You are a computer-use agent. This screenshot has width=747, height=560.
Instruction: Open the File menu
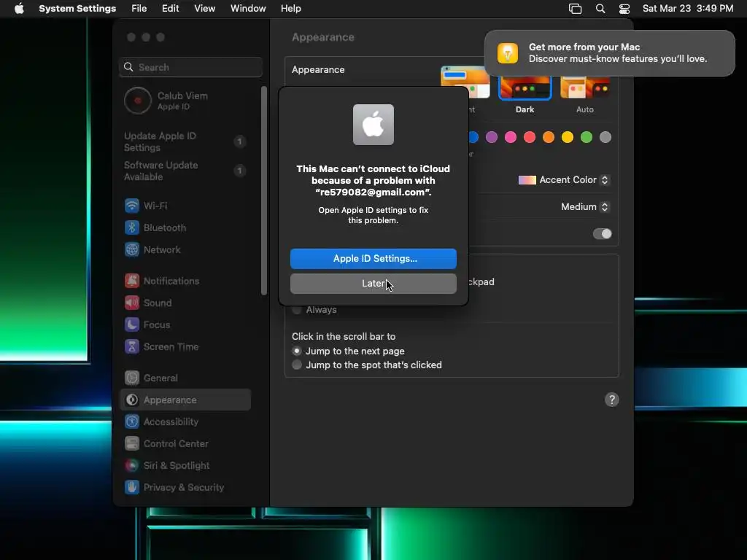click(x=139, y=9)
